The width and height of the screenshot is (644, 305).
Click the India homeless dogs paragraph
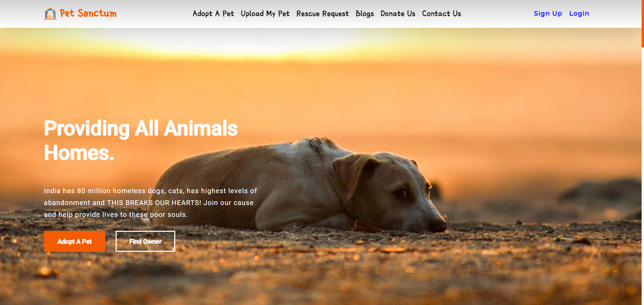(x=150, y=203)
